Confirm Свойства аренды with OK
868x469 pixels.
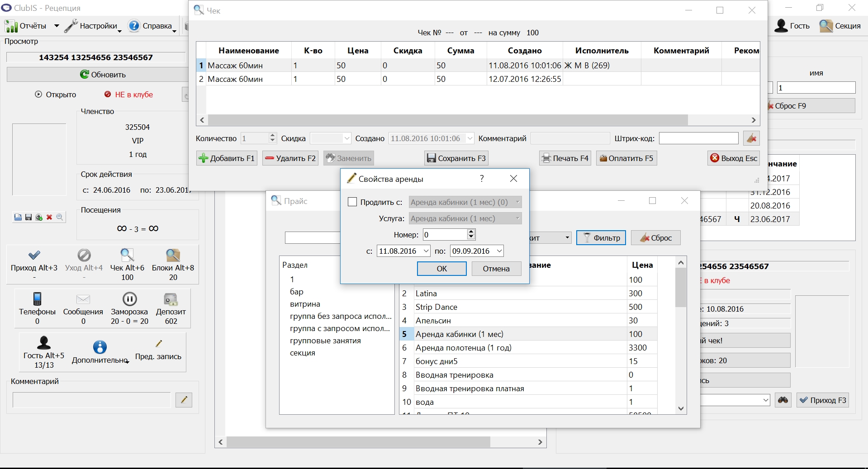(x=441, y=269)
